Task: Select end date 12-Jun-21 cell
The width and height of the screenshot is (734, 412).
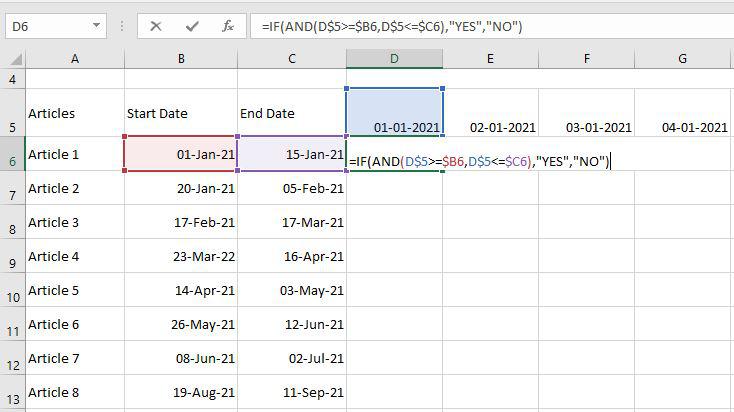Action: click(x=292, y=324)
